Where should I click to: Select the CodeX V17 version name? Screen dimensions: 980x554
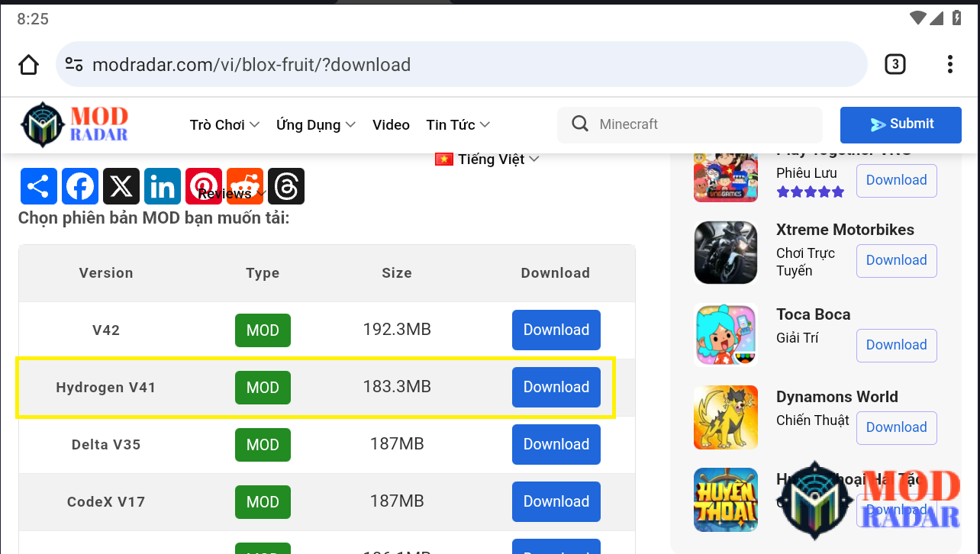click(106, 502)
